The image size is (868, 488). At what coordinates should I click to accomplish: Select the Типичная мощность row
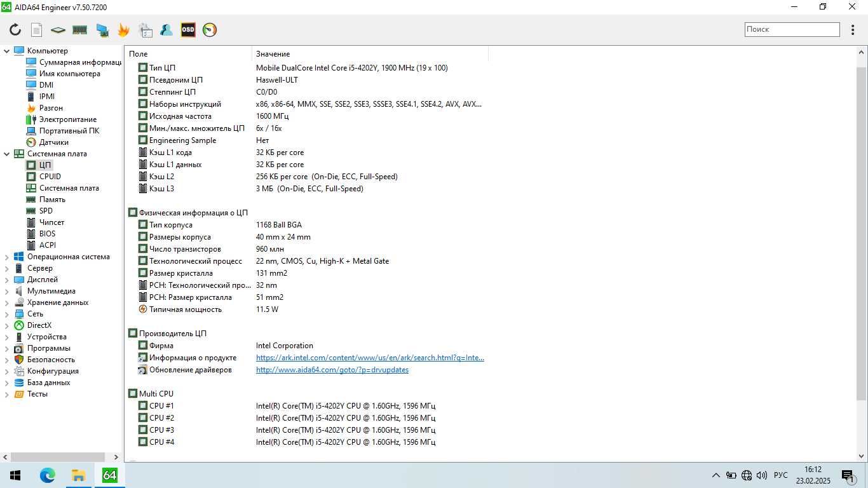click(x=306, y=309)
